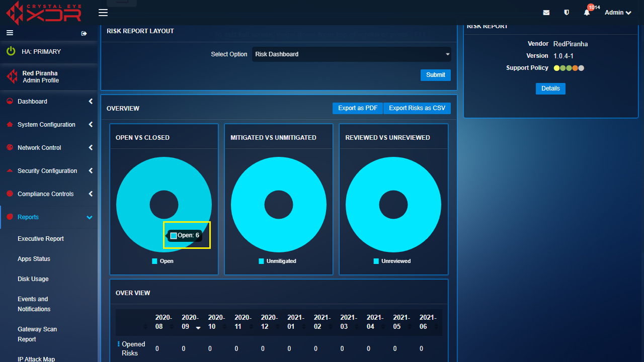Click the Red Piranha profile icon
The image size is (644, 362).
point(12,76)
